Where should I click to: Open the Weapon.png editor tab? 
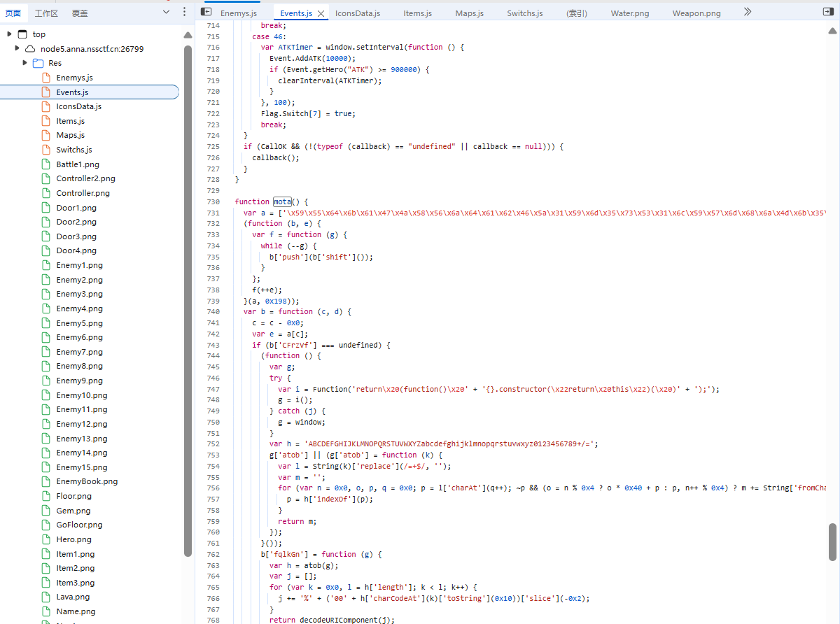pyautogui.click(x=696, y=13)
